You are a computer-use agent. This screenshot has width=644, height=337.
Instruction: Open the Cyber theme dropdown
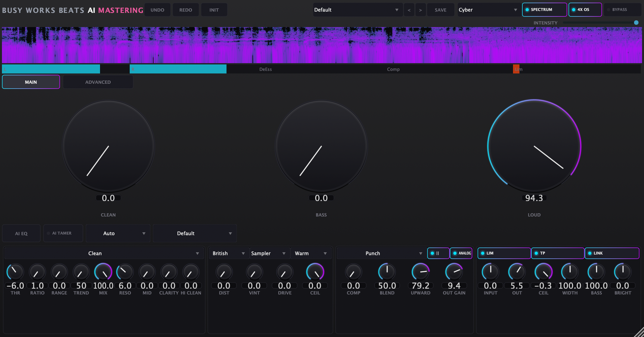[x=488, y=10]
